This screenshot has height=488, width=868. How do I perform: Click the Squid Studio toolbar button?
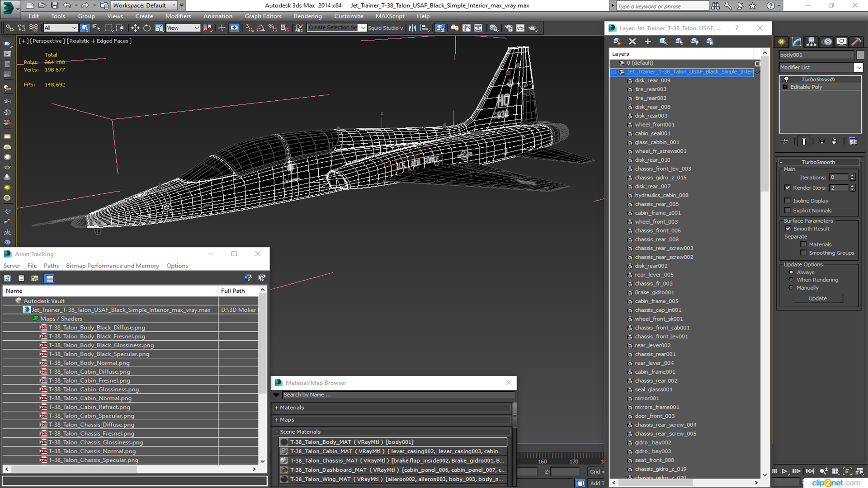(385, 28)
